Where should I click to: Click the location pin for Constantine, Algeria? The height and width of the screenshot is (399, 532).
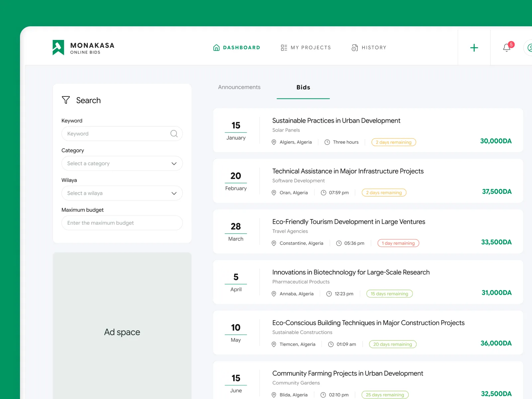(x=274, y=243)
